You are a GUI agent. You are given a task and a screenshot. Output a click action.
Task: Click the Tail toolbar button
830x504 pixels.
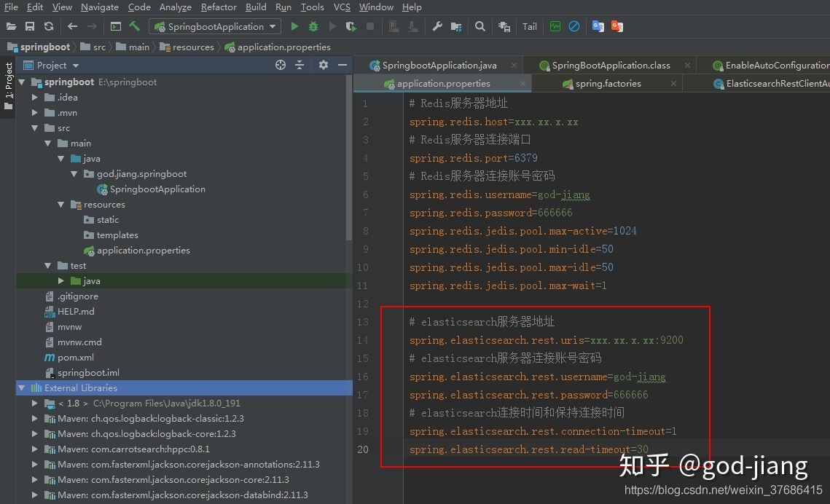tap(529, 26)
